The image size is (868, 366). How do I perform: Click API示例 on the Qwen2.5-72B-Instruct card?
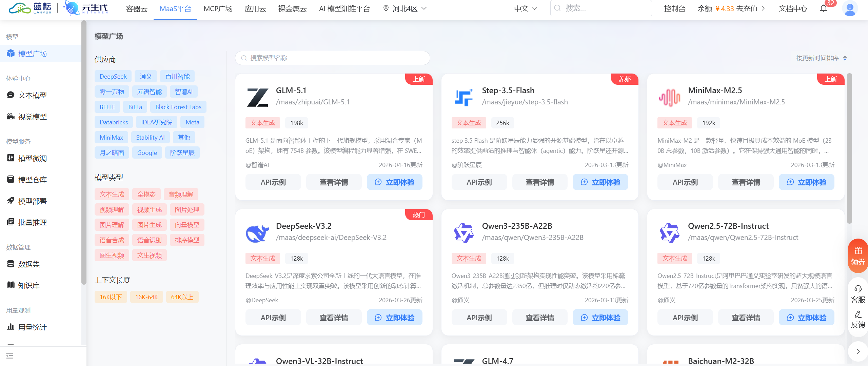coord(685,318)
